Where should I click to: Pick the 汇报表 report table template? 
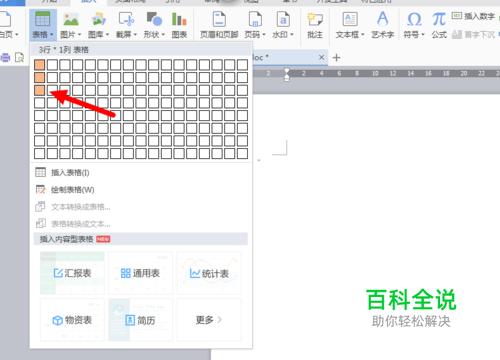tap(72, 273)
